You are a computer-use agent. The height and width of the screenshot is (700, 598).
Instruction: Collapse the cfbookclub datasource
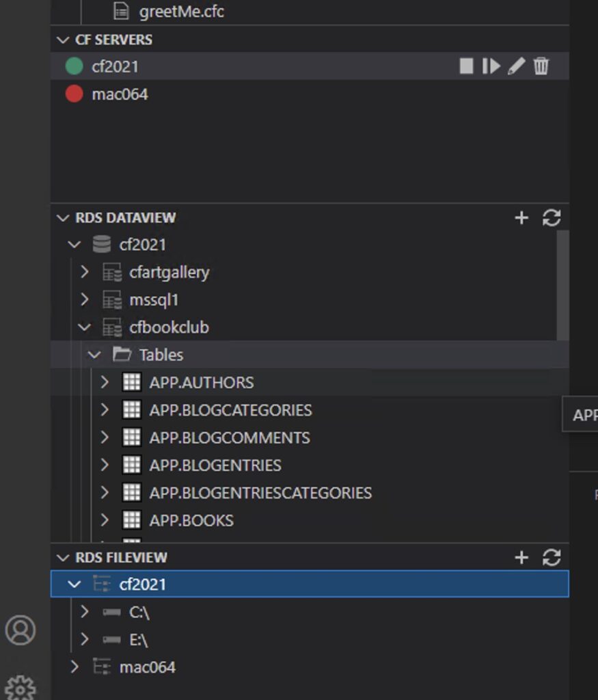click(x=84, y=327)
